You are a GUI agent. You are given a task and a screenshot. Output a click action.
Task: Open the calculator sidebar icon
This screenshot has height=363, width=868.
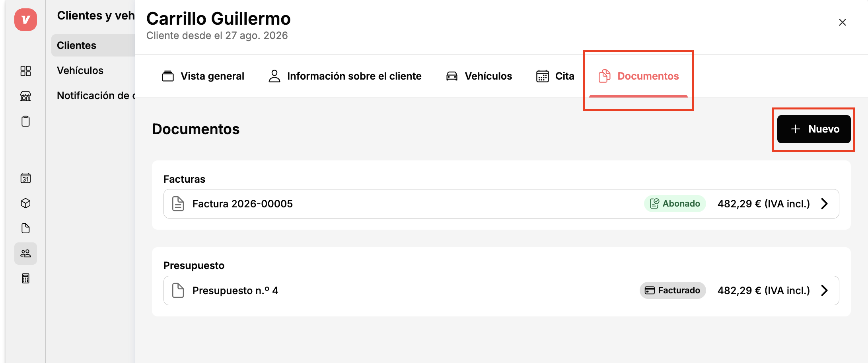pos(25,278)
